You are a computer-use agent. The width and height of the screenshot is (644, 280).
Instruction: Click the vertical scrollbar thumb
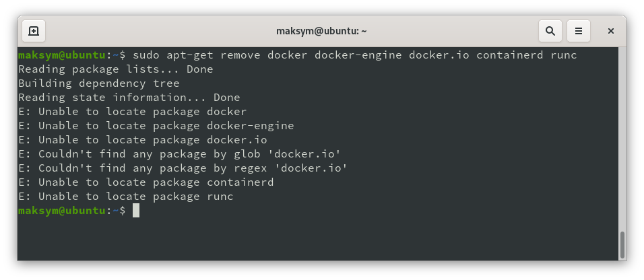pos(622,244)
